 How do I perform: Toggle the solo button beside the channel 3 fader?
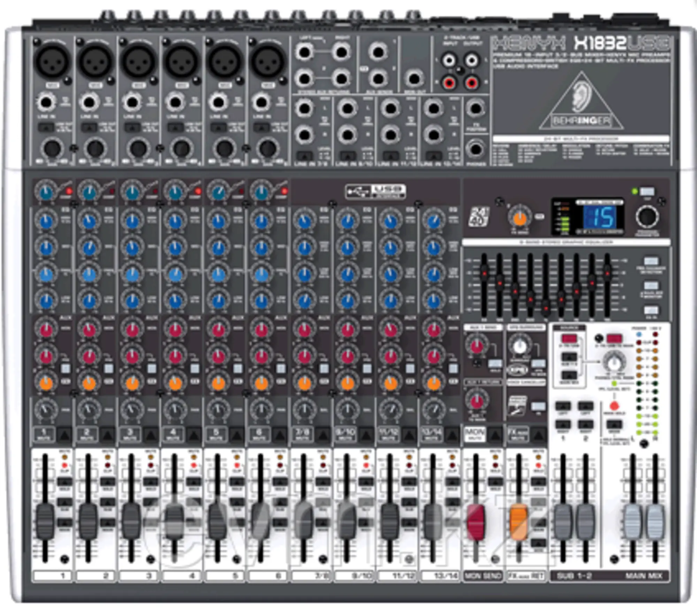coord(150,482)
